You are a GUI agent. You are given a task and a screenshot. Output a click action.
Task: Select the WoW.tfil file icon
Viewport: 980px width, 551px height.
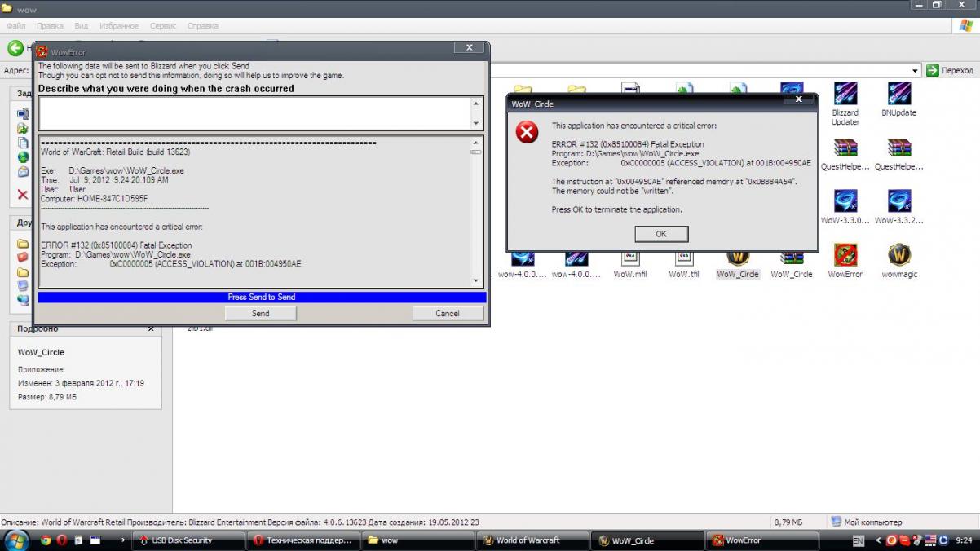(683, 258)
